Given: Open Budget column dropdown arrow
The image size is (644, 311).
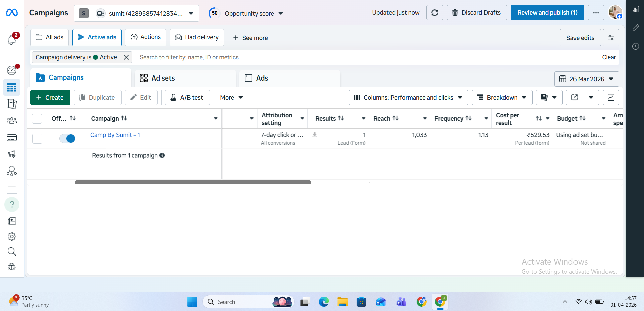Looking at the screenshot, I should tap(603, 118).
